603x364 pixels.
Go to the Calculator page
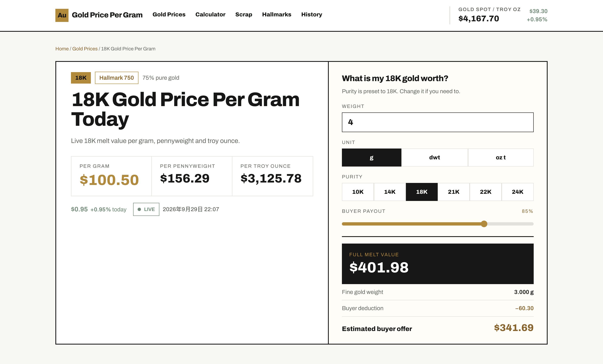click(210, 14)
